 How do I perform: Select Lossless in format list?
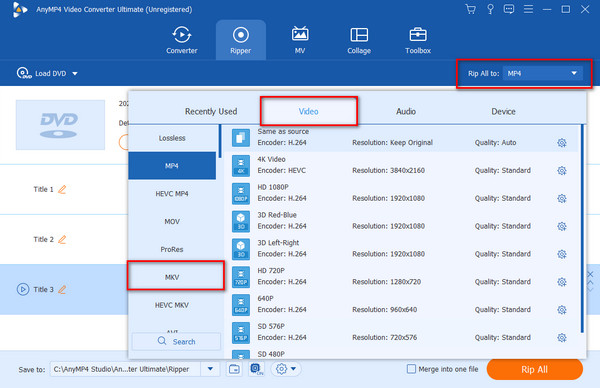(172, 138)
